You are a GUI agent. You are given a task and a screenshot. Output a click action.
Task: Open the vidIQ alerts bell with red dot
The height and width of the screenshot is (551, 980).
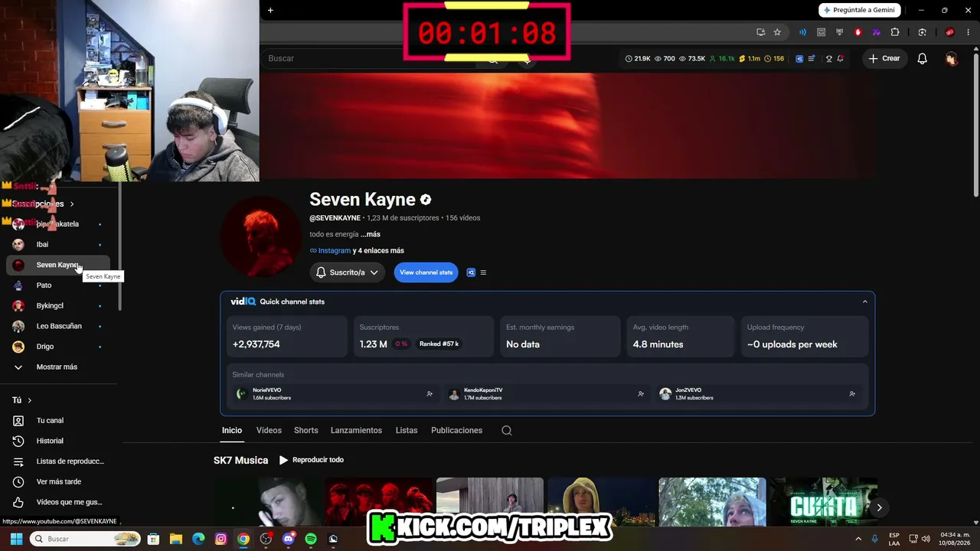(841, 59)
